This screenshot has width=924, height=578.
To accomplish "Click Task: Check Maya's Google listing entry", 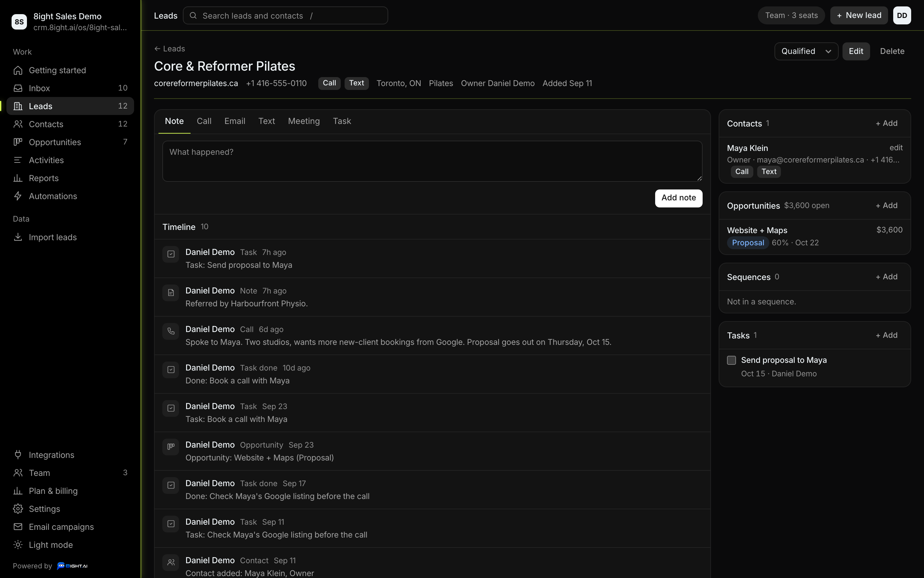I will click(x=432, y=528).
